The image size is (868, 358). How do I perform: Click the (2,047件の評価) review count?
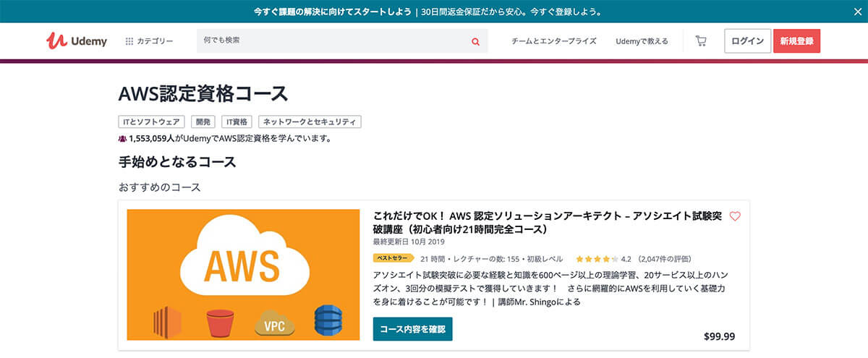click(664, 258)
